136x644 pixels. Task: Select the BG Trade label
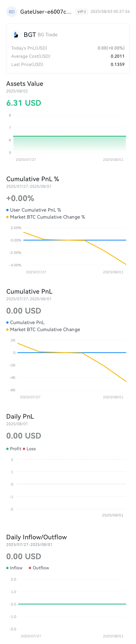coord(48,35)
